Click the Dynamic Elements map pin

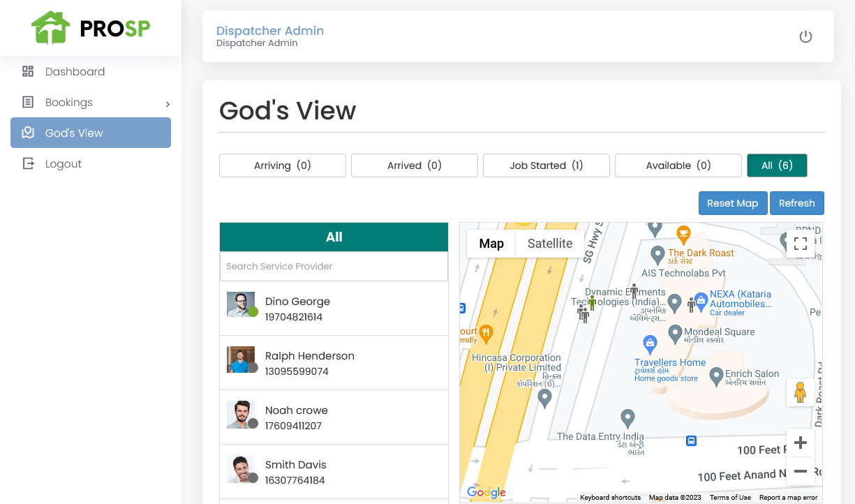(x=674, y=303)
